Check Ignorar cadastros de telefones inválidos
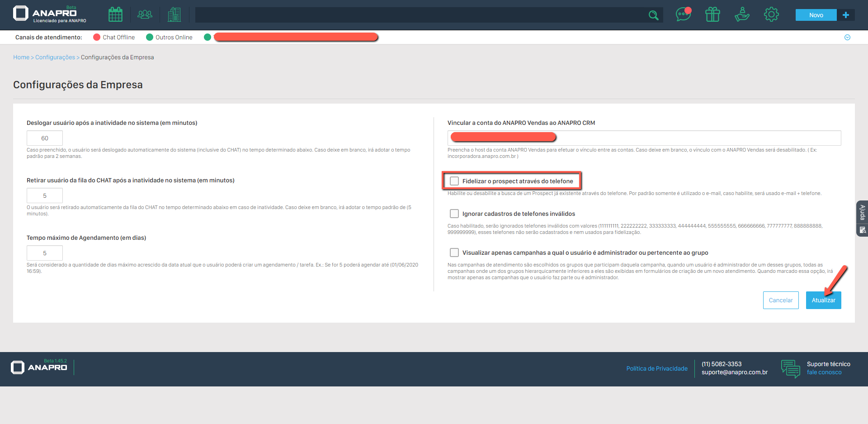 [x=454, y=214]
